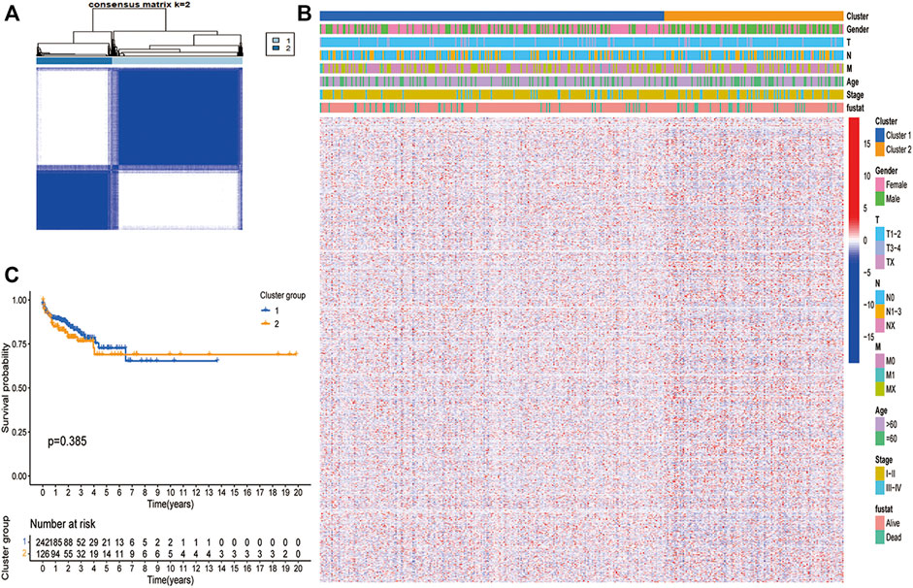The width and height of the screenshot is (913, 588).
Task: Select orange group 2 in the survival legend
Action: coord(271,323)
